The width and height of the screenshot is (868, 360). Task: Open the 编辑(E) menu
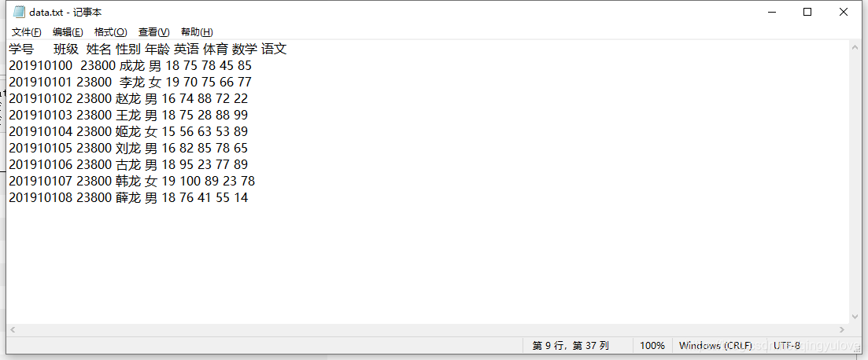68,32
